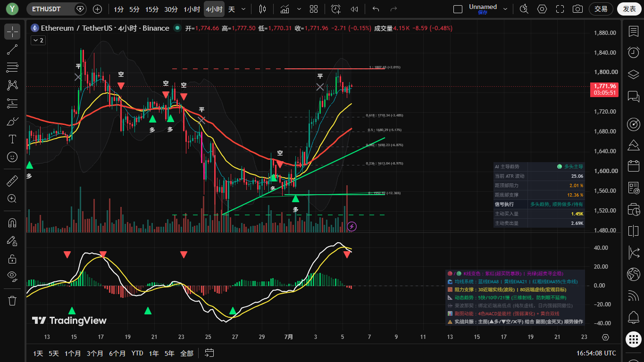Viewport: 644px width, 362px height.
Task: Open the globe icon in right sidebar
Action: [633, 274]
